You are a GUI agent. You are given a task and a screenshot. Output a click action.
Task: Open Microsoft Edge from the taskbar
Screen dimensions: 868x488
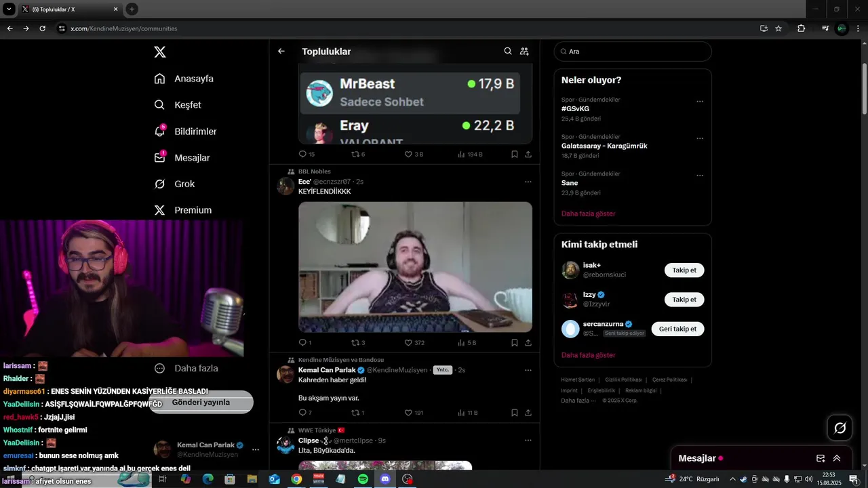tap(208, 479)
